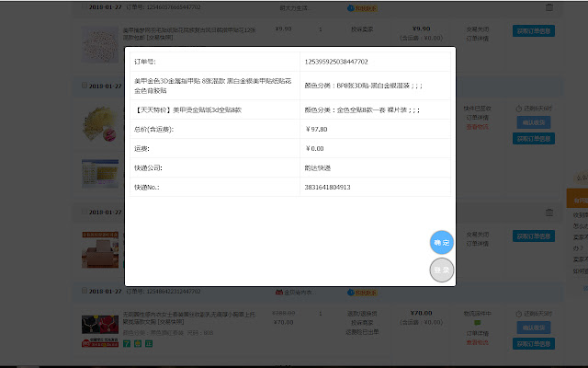Check box for order 125486422312447702
588x368 pixels.
coord(85,291)
